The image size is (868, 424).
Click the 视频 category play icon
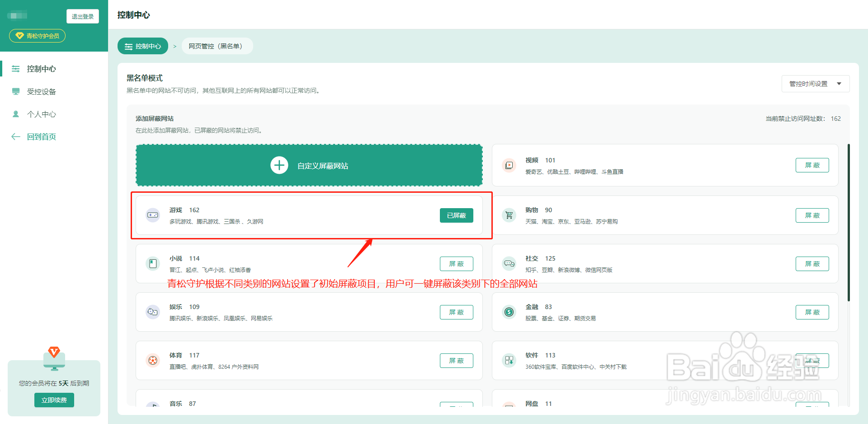[x=509, y=165]
